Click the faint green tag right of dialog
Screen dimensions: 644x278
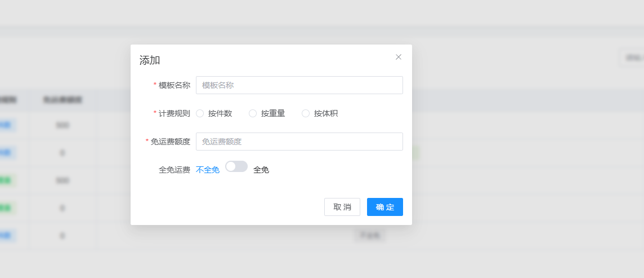coord(416,153)
